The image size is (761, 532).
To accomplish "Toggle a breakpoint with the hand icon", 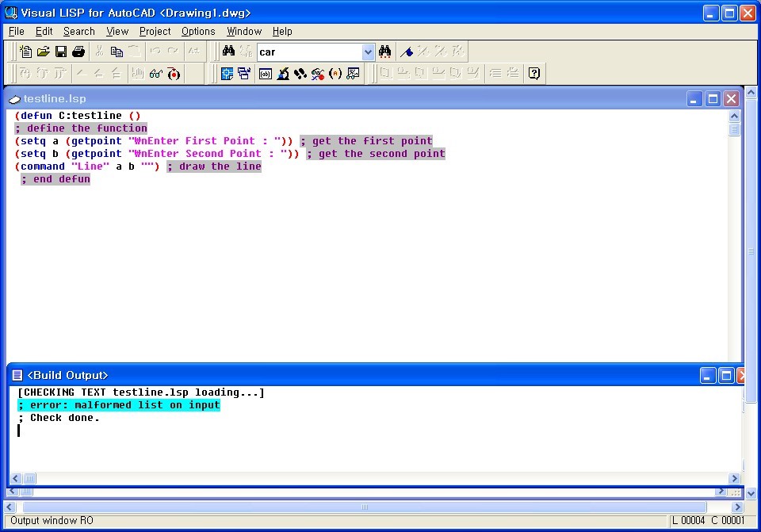I will pyautogui.click(x=138, y=73).
